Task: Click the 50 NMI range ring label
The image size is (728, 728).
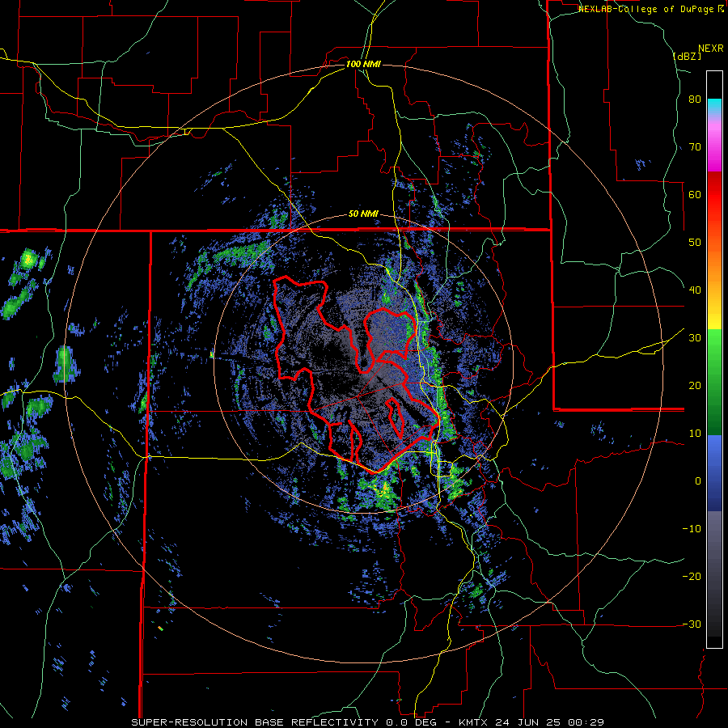Action: (x=363, y=214)
